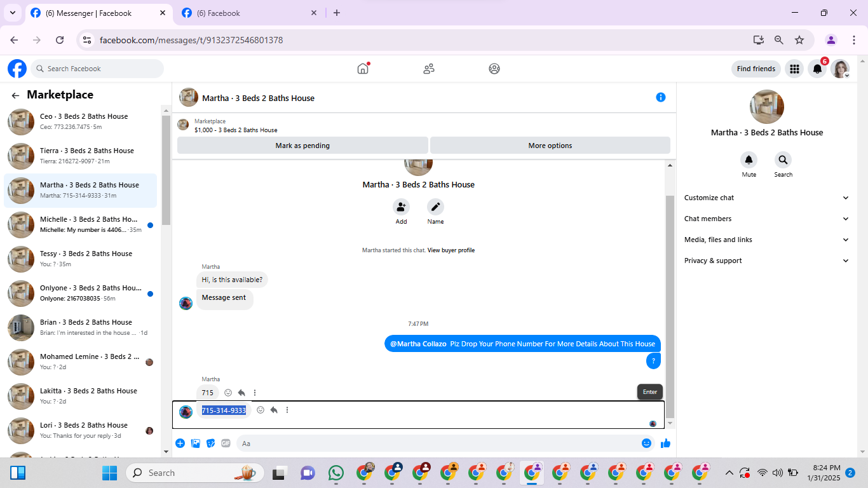This screenshot has width=868, height=488.
Task: Open Tierra's 3 Beds 2 Baths chat
Action: coord(80,156)
